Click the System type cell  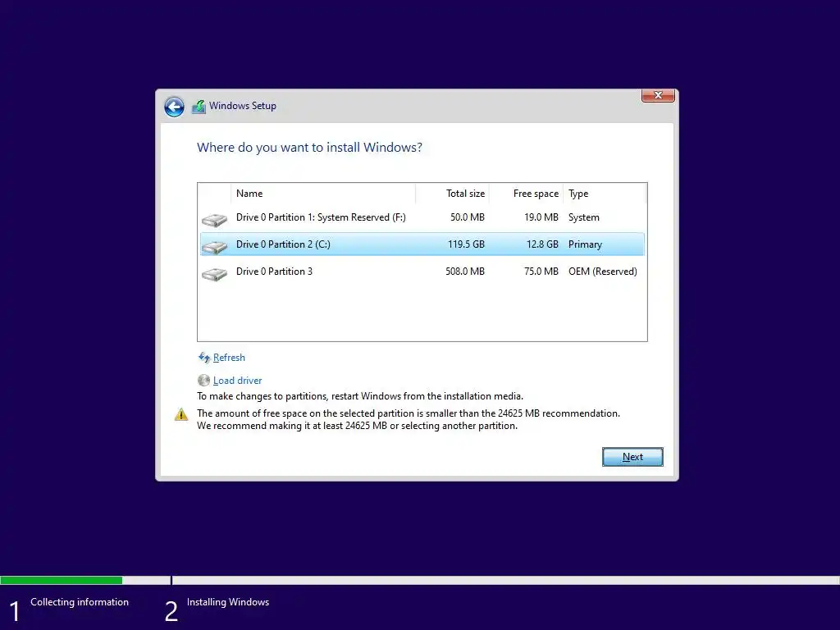coord(584,217)
